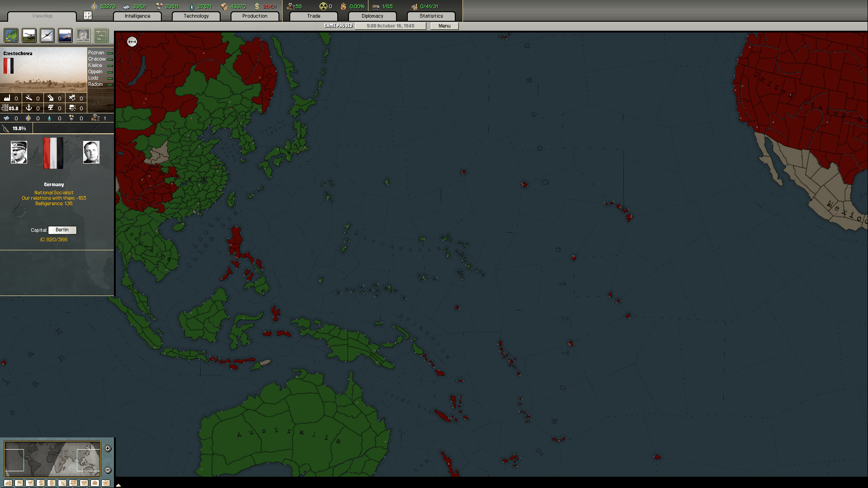Click the world minimap thumbnail
The image size is (868, 488).
click(52, 459)
